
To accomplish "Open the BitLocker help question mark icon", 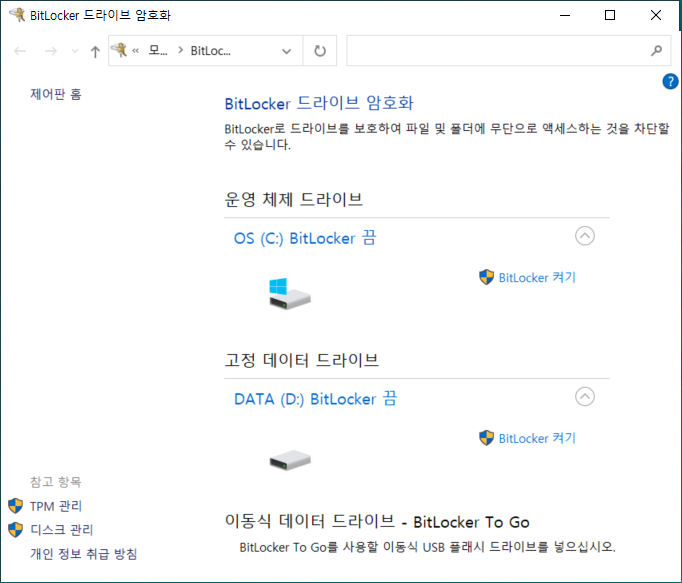I will [671, 81].
